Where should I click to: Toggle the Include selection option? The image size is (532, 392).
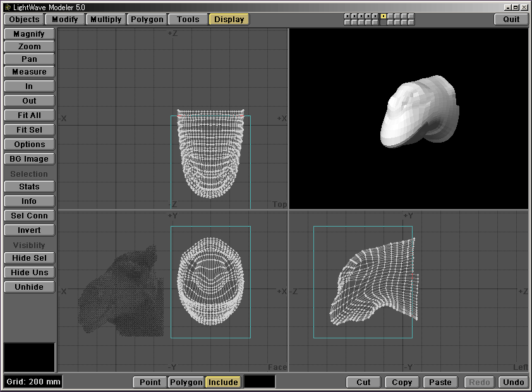(223, 382)
